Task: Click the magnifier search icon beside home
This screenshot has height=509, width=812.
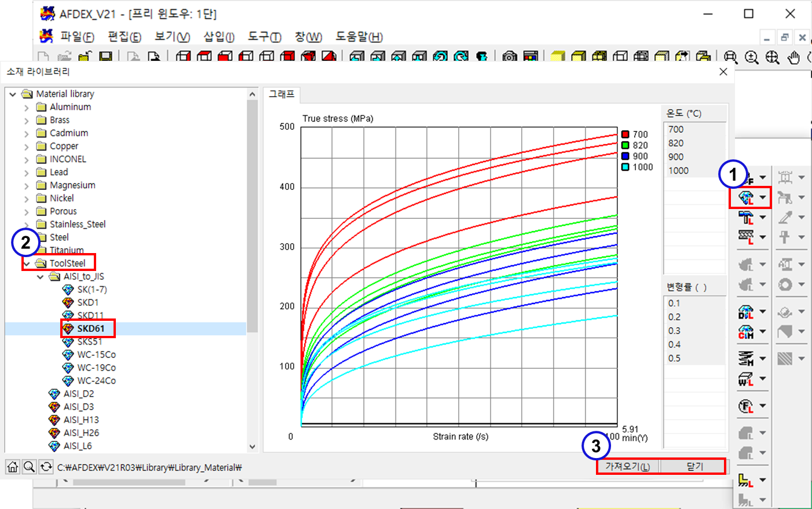Action: coord(30,467)
